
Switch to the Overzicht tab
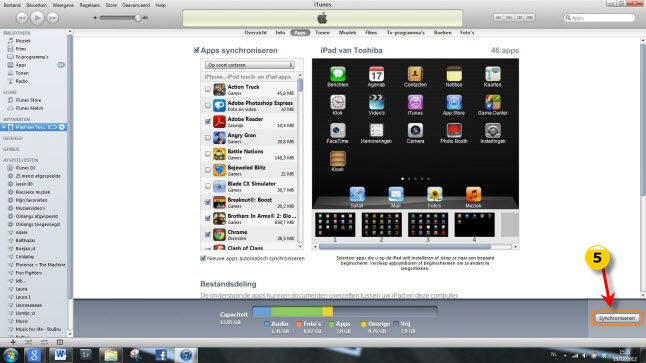pyautogui.click(x=255, y=33)
